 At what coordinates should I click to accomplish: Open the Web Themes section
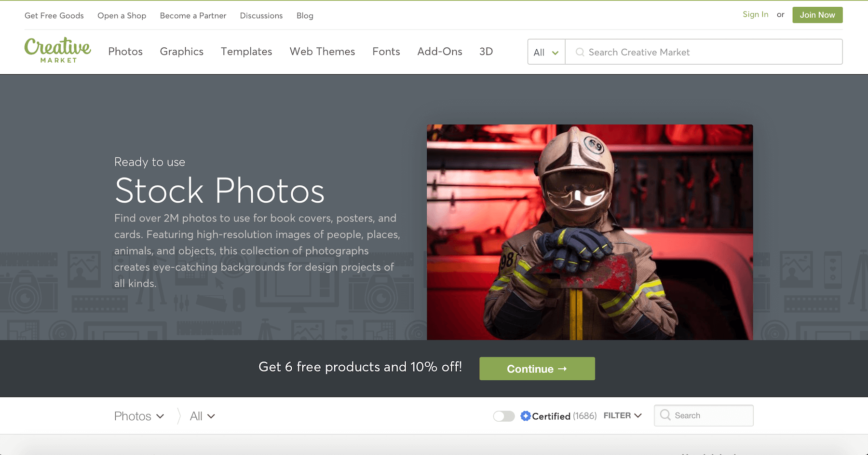pos(322,52)
